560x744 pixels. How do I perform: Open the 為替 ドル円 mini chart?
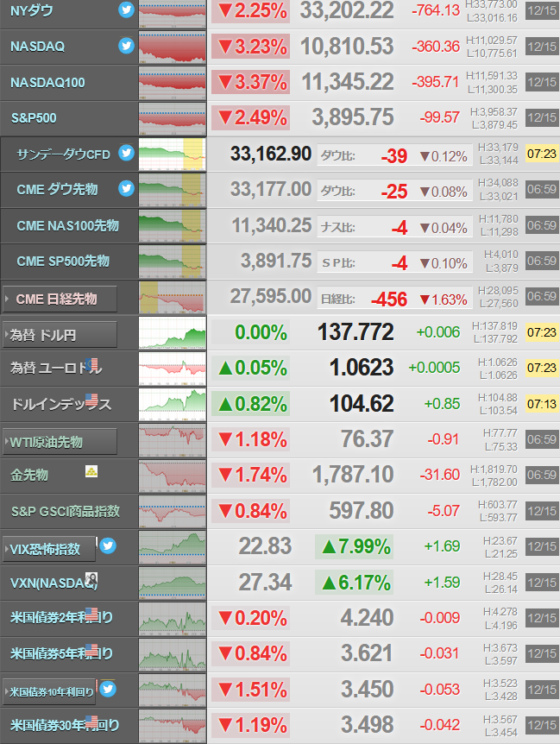point(173,333)
